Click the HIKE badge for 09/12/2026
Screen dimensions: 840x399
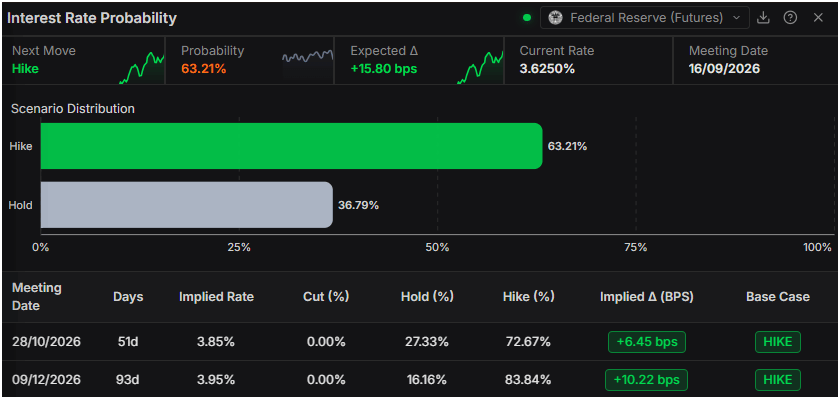(x=778, y=380)
